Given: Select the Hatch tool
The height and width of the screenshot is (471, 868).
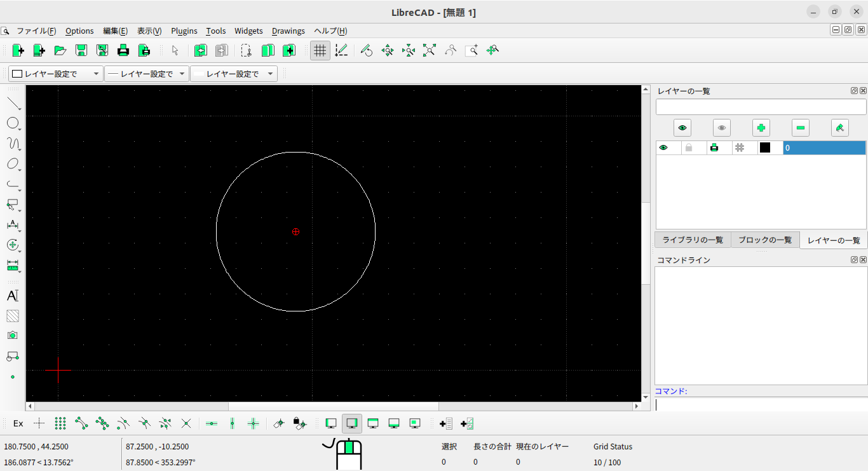Looking at the screenshot, I should pos(12,316).
